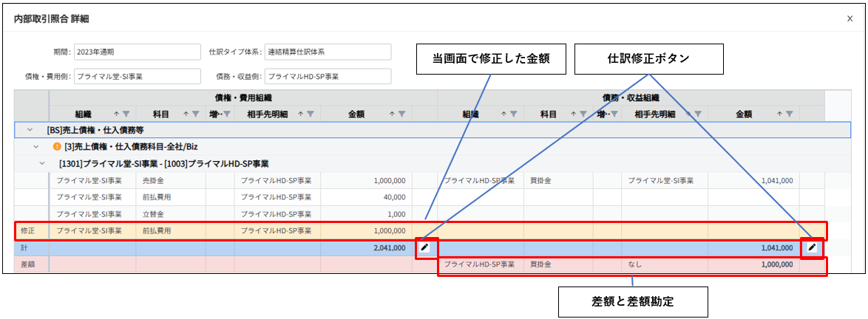
Task: Click the filter icon on 債務・収益 金額 column
Action: [790, 114]
